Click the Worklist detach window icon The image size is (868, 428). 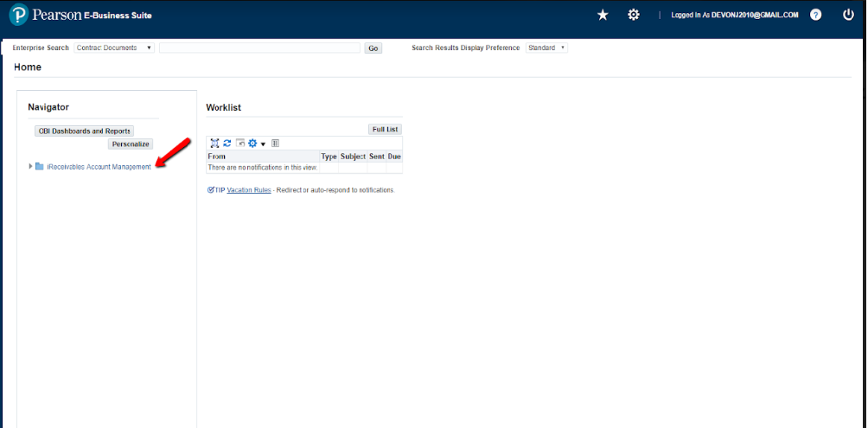[x=240, y=144]
